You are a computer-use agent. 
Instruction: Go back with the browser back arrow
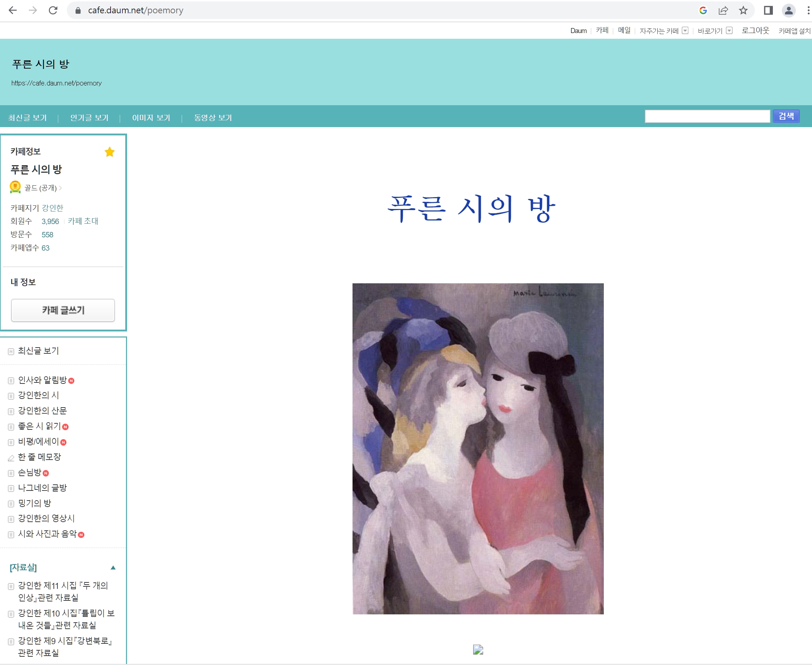pyautogui.click(x=13, y=10)
